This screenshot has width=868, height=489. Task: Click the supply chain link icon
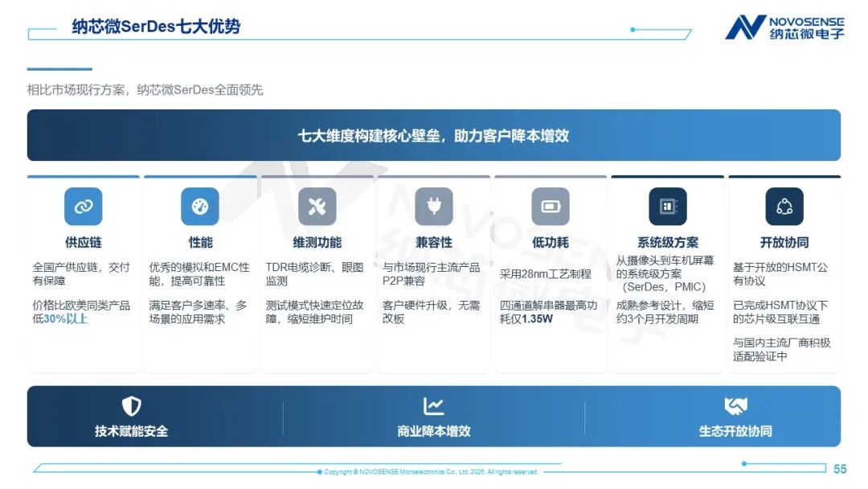coord(83,207)
